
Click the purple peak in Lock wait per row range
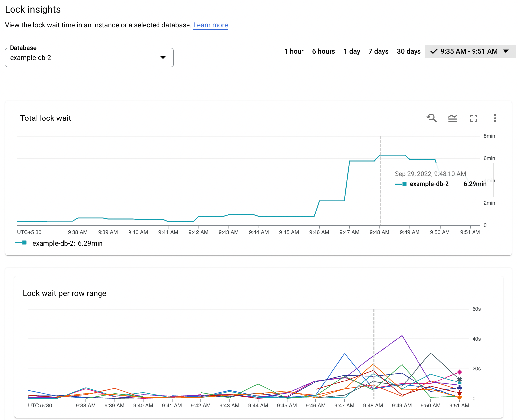coord(402,336)
